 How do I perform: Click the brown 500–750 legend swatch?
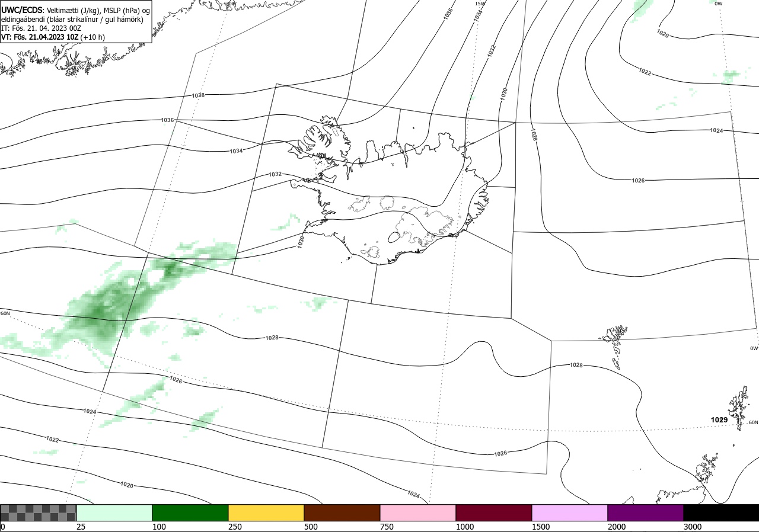[x=342, y=512]
